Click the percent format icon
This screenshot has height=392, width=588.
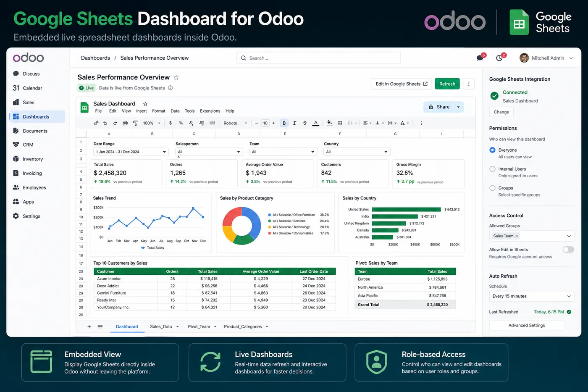tap(181, 123)
